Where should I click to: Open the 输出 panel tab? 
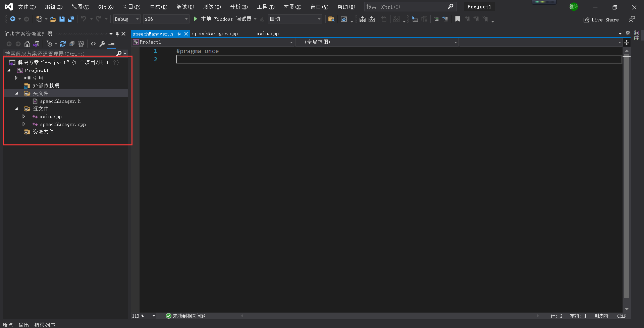click(x=23, y=325)
